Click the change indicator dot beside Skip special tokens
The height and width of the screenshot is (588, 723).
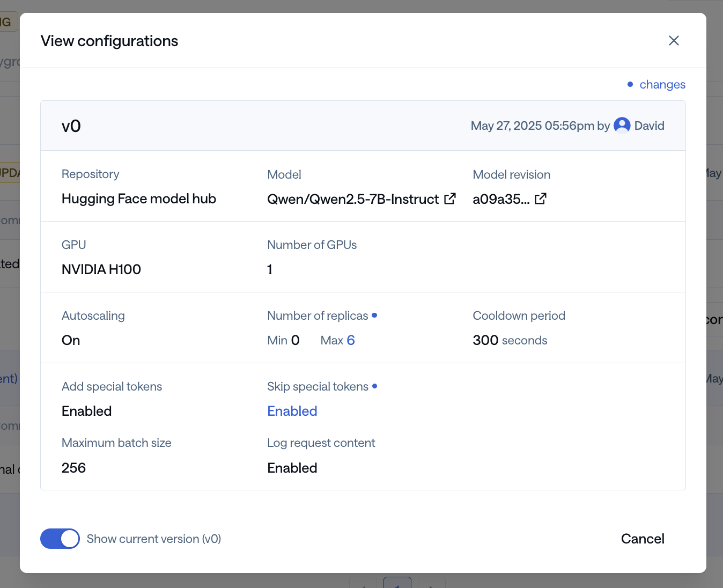point(375,386)
